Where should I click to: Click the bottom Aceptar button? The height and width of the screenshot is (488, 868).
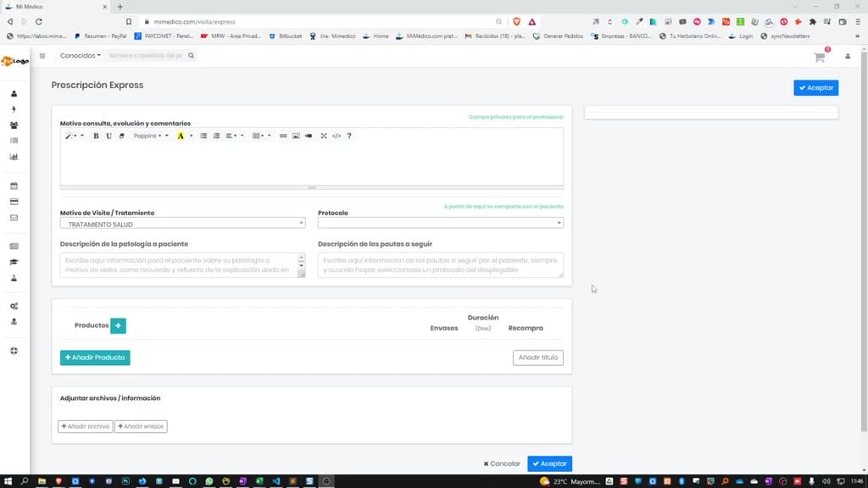coord(549,463)
